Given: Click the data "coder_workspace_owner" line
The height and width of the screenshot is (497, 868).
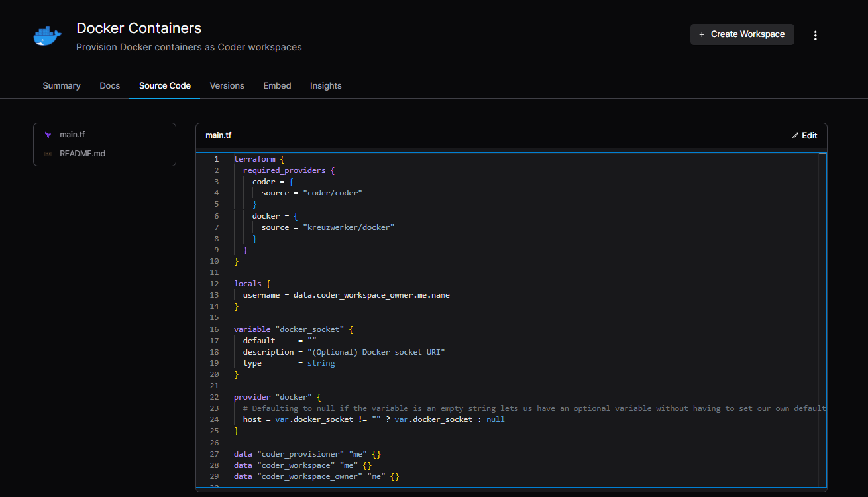Looking at the screenshot, I should pyautogui.click(x=317, y=476).
